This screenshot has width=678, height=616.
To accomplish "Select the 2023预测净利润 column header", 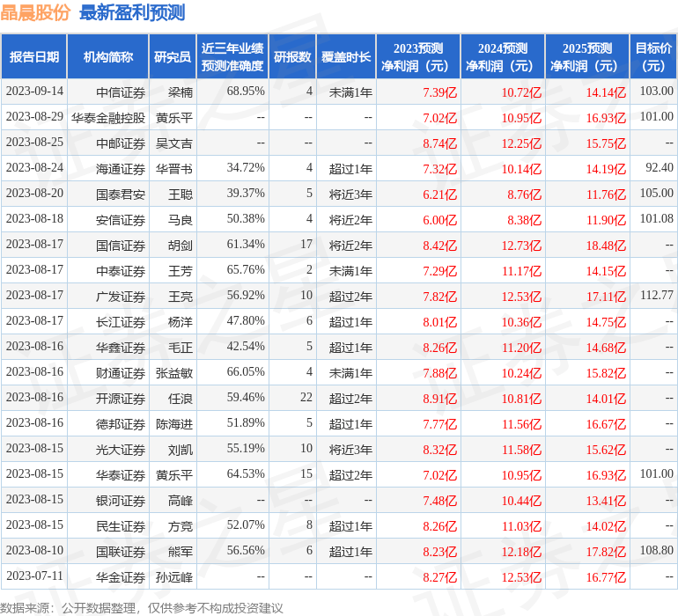I will 418,57.
